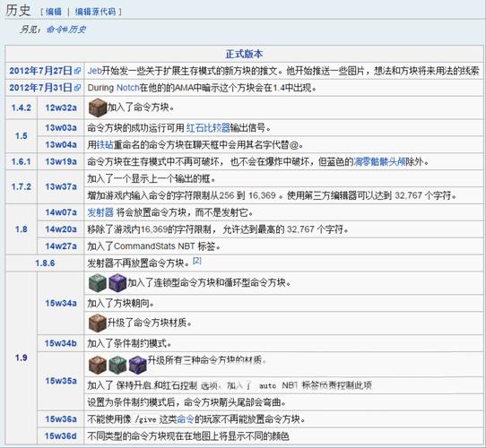Open snapshot 15w36a link

tap(61, 419)
